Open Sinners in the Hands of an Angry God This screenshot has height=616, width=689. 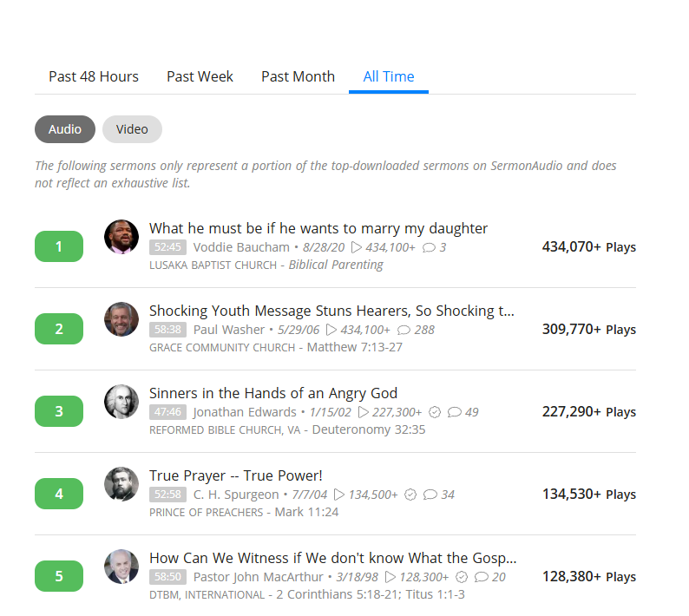point(273,393)
